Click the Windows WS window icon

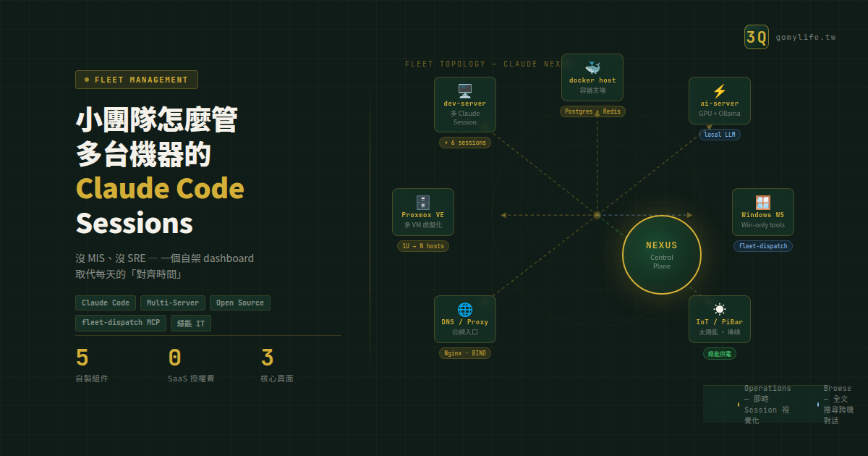tap(763, 203)
